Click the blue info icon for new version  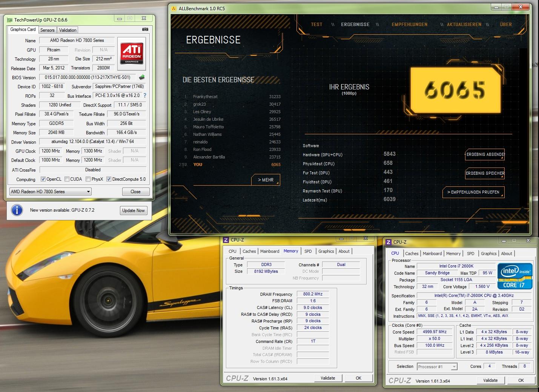coord(17,210)
